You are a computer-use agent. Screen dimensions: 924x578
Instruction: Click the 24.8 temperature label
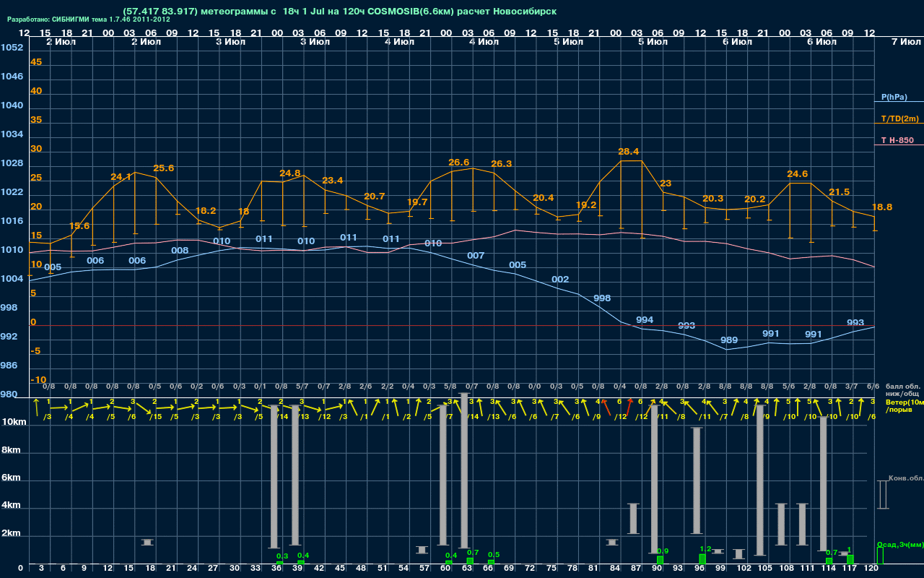[289, 173]
